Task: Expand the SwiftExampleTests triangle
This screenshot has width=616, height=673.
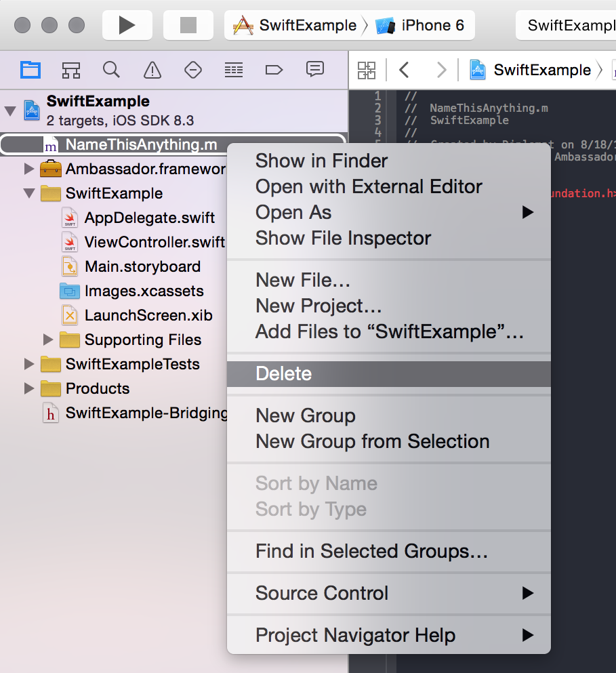Action: [x=28, y=364]
